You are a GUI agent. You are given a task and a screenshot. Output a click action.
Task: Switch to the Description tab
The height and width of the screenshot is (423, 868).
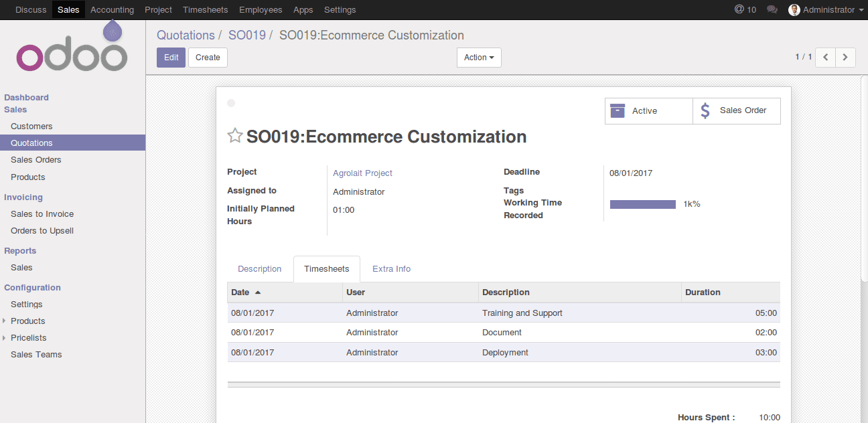(x=260, y=269)
